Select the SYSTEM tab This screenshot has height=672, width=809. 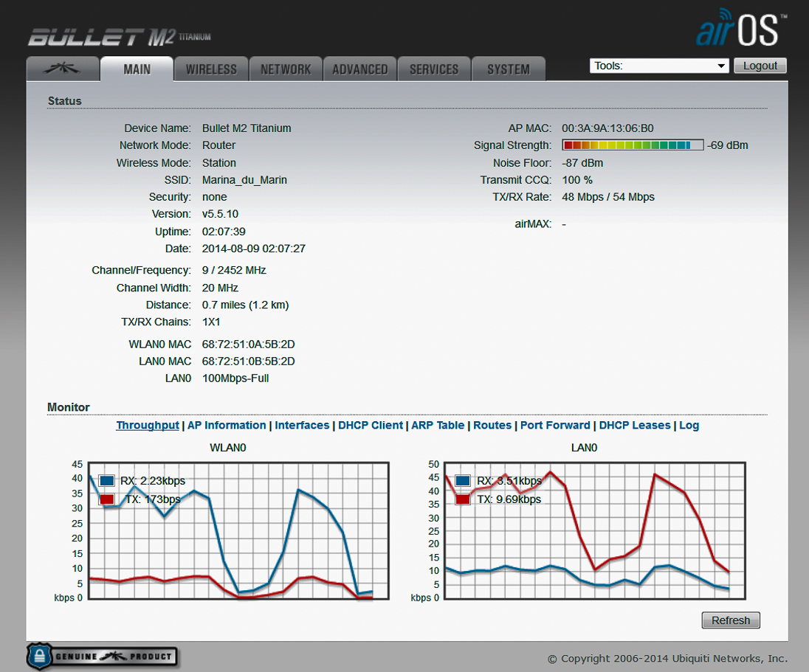pyautogui.click(x=508, y=69)
